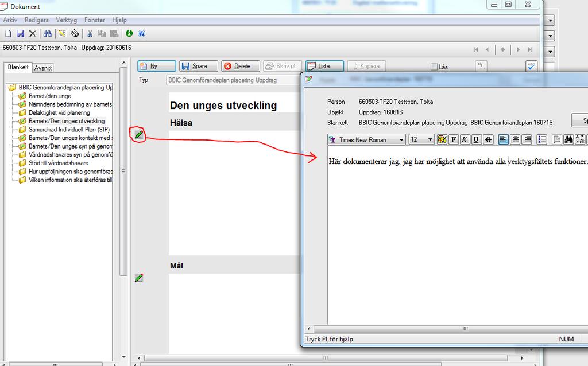Insert bulleted list in editor
The width and height of the screenshot is (588, 366).
pyautogui.click(x=542, y=140)
